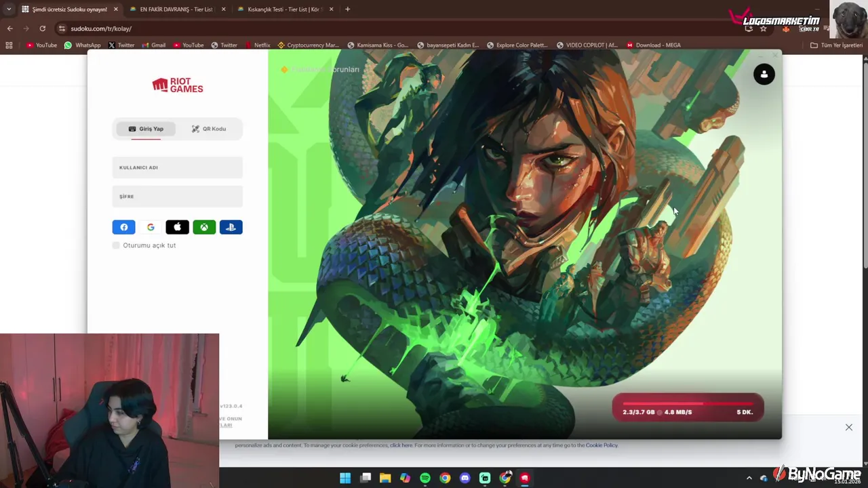The image size is (868, 488).
Task: Open Explore Color Palett... bookmark
Action: pyautogui.click(x=517, y=45)
